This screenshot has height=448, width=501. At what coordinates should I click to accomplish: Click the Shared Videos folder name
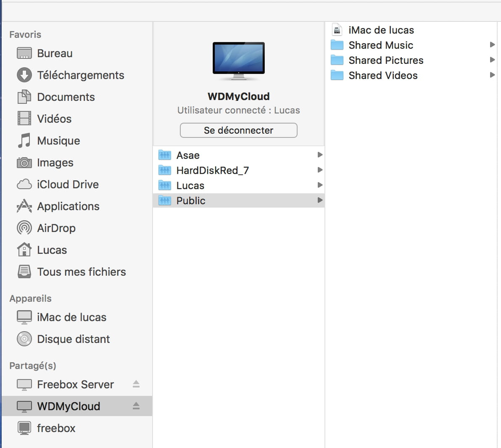pos(383,75)
